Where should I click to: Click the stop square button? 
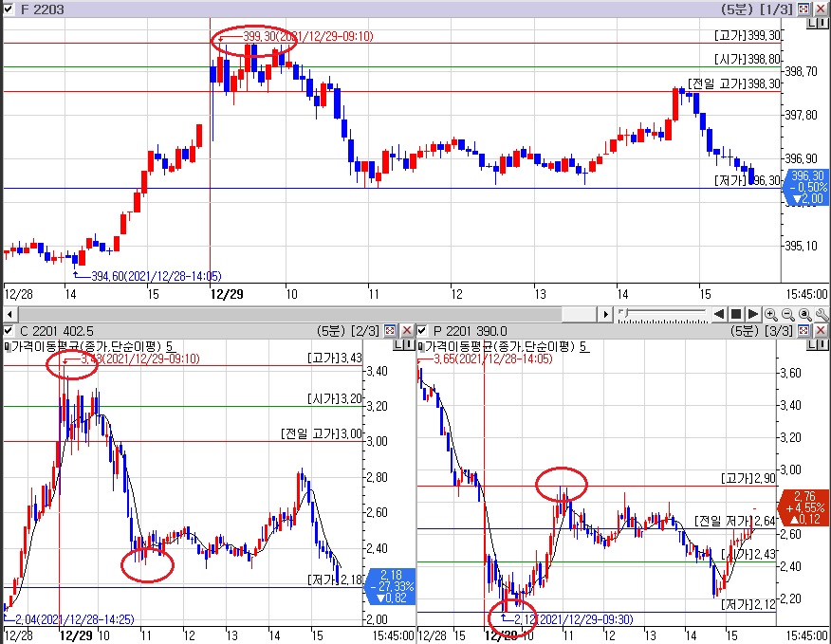[735, 314]
